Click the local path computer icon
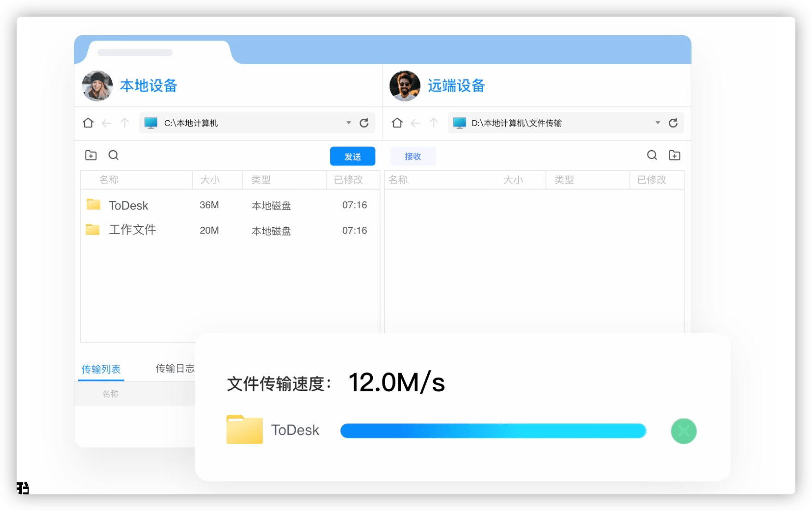The height and width of the screenshot is (511, 812). tap(151, 123)
